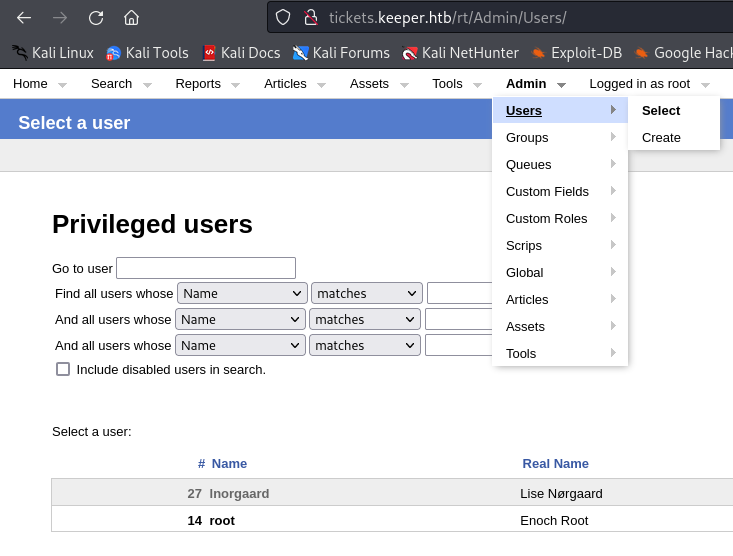Open user id 14
This screenshot has height=556, width=733.
tap(194, 520)
